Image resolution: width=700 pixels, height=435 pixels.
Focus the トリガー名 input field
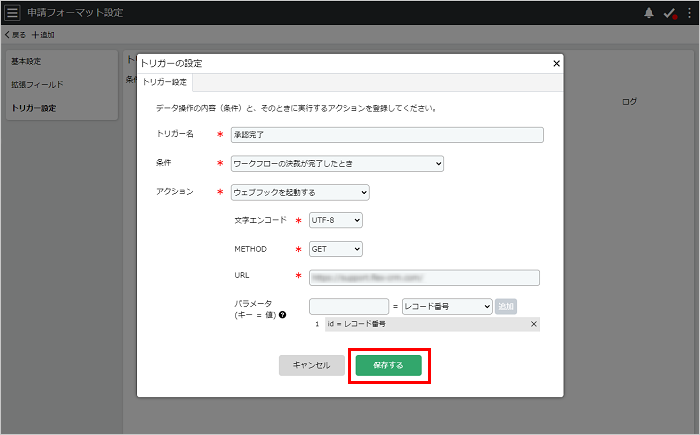[x=387, y=135]
